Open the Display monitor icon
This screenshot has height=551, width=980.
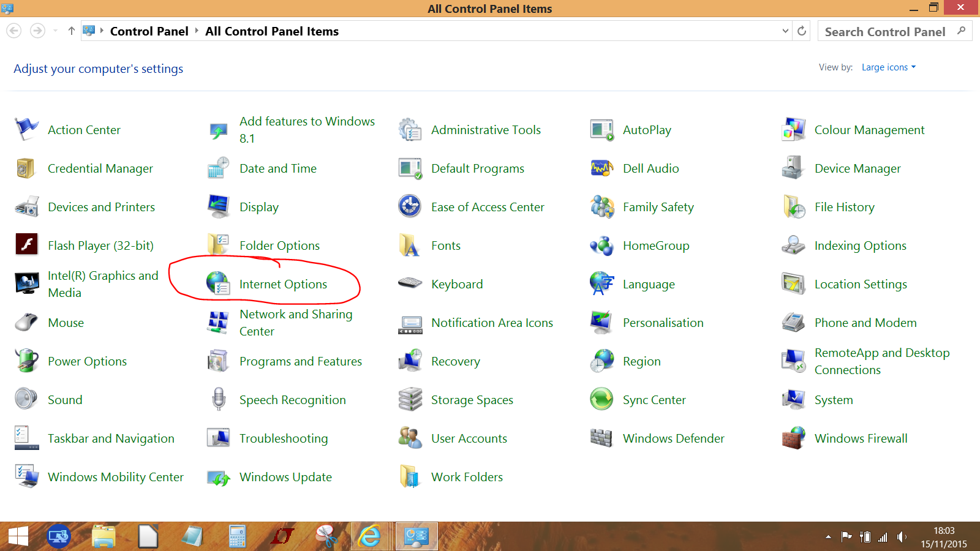click(218, 207)
